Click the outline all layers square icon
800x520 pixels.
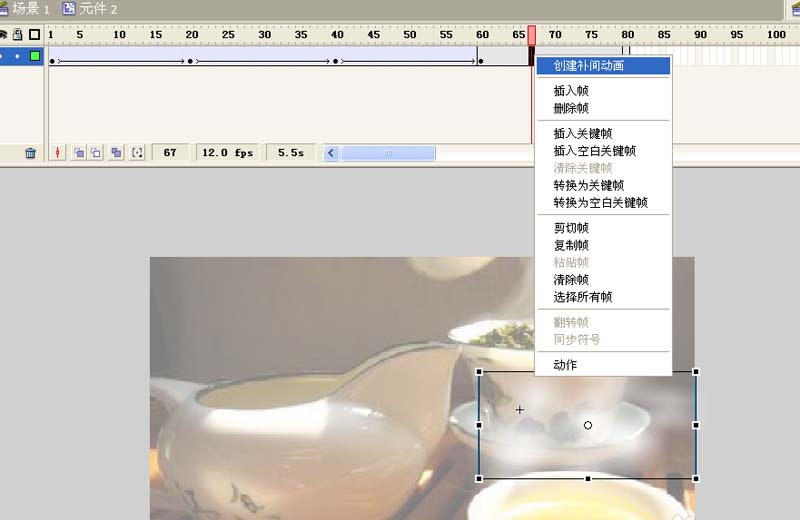(35, 35)
